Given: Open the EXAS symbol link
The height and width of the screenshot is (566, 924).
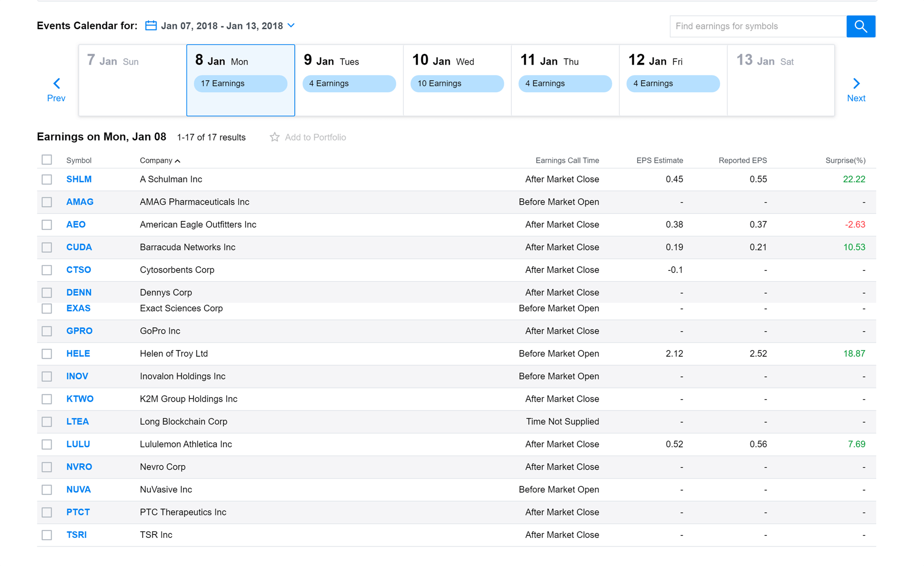Looking at the screenshot, I should (78, 308).
